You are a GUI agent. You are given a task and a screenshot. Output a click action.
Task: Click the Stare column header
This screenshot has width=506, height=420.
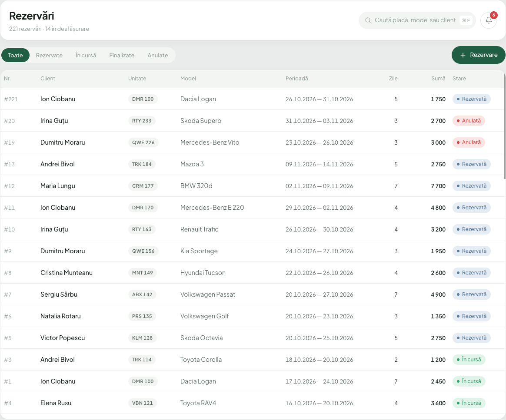point(459,78)
